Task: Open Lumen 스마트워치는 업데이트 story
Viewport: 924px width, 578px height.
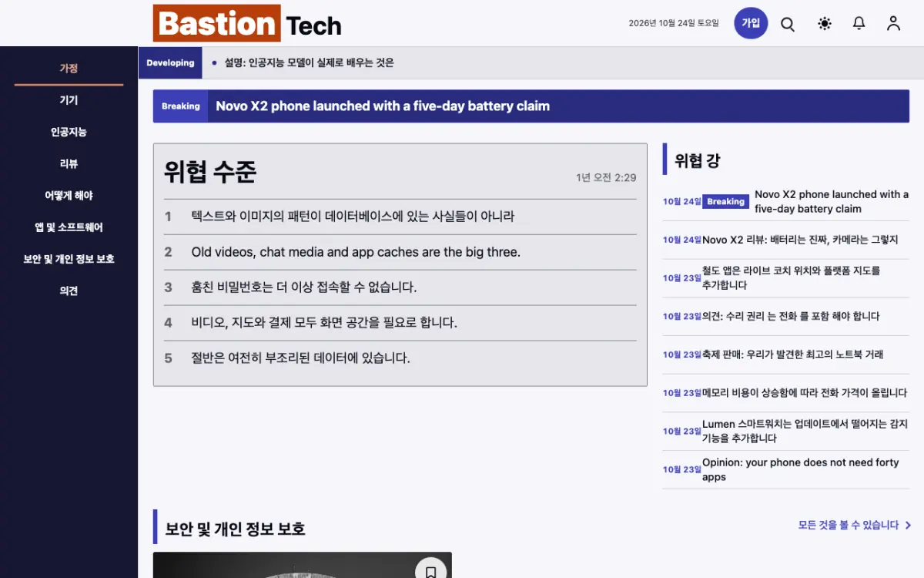Action: (805, 432)
